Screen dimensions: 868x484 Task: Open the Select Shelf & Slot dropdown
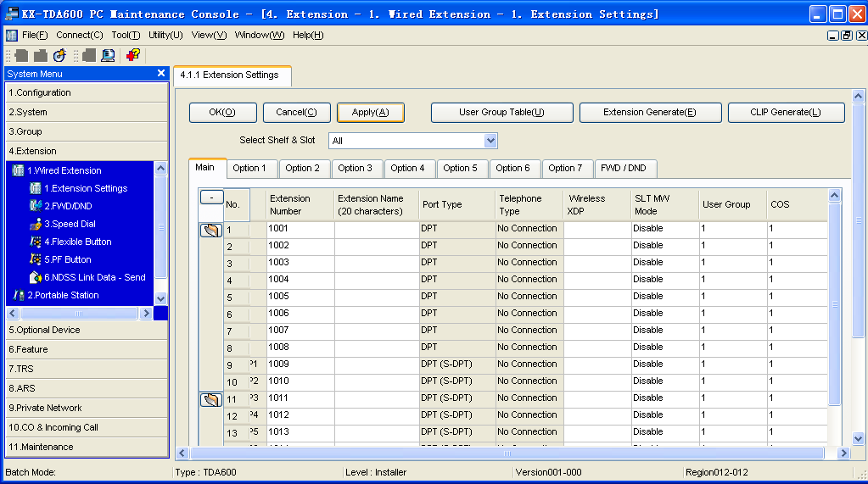[x=490, y=141]
